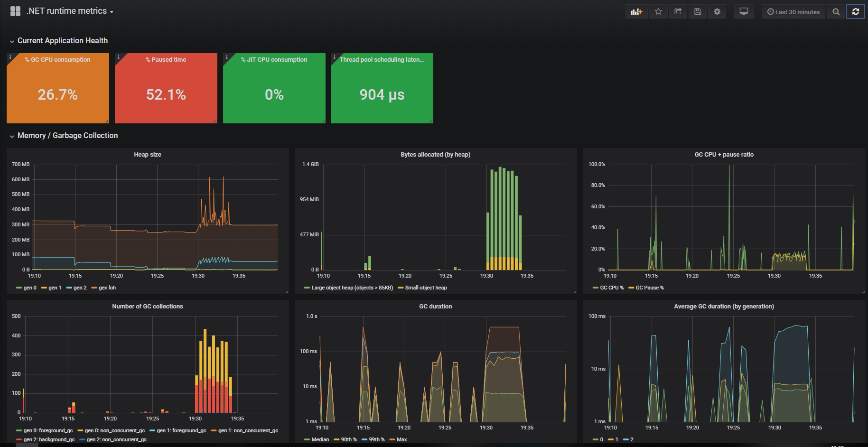Screen dimensions: 868x447
Task: Click the 26.7% GC CPU value
Action: point(58,94)
